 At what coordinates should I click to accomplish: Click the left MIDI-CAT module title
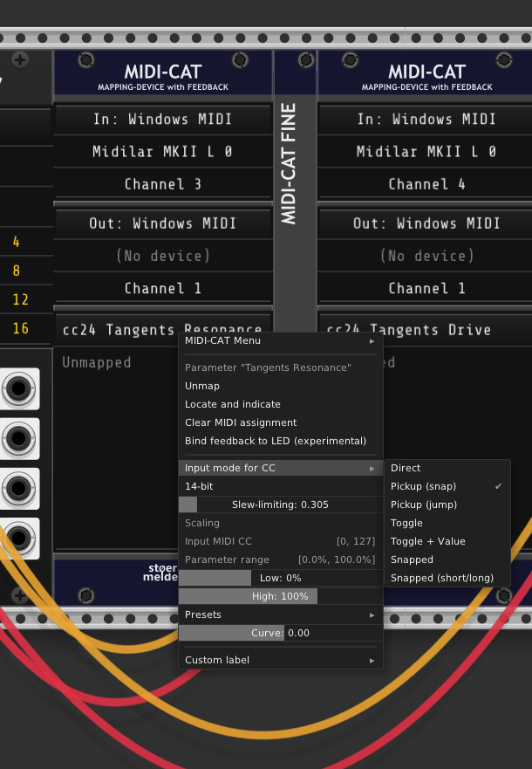[x=162, y=72]
